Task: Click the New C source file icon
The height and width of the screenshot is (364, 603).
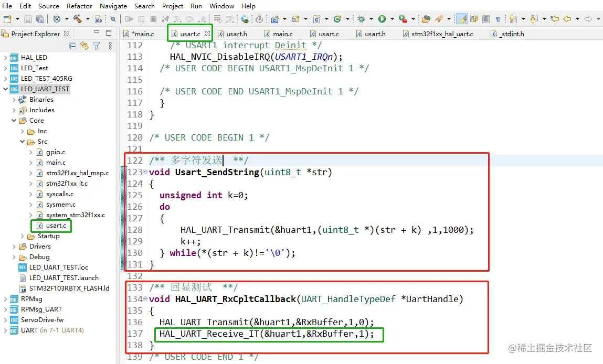Action: tap(317, 19)
